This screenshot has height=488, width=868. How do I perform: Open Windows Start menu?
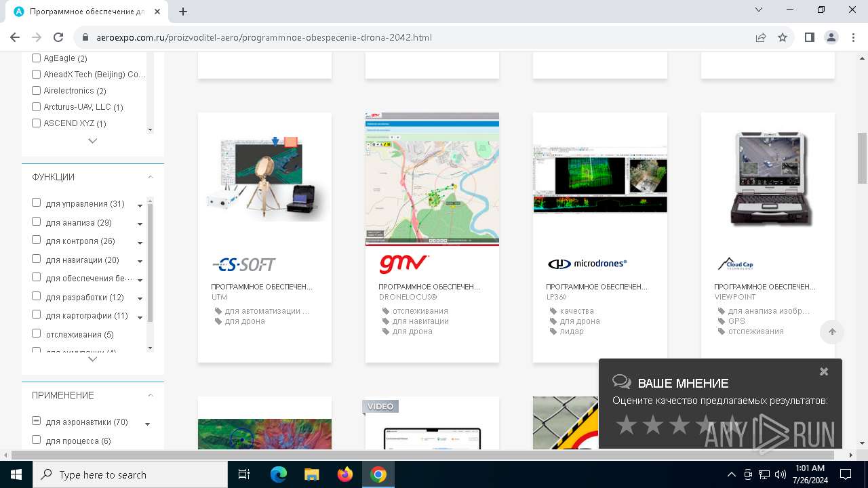click(16, 474)
